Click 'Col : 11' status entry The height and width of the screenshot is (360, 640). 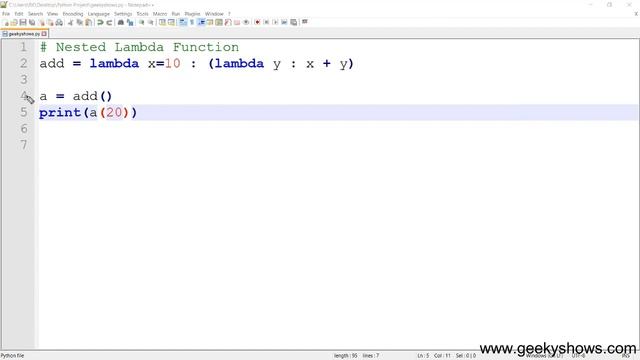pyautogui.click(x=442, y=356)
